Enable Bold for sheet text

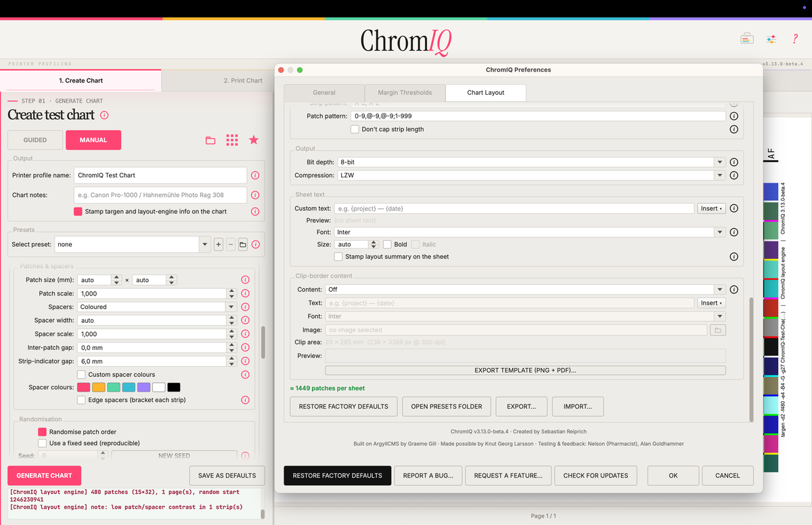tap(387, 244)
